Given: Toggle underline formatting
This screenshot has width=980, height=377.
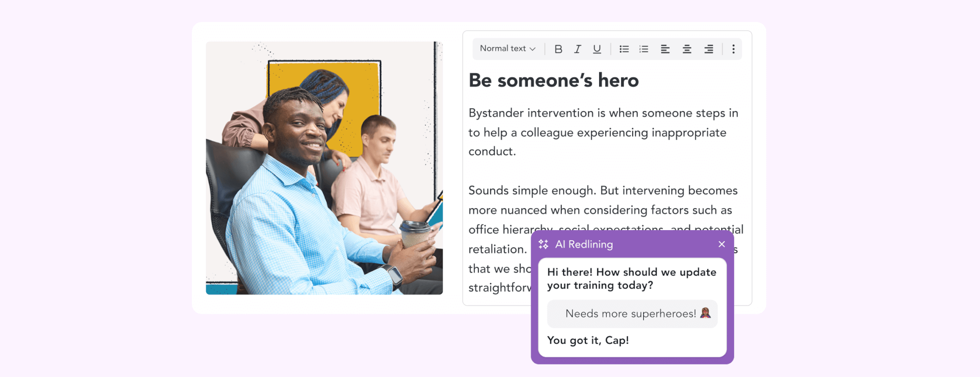Looking at the screenshot, I should click(x=597, y=49).
